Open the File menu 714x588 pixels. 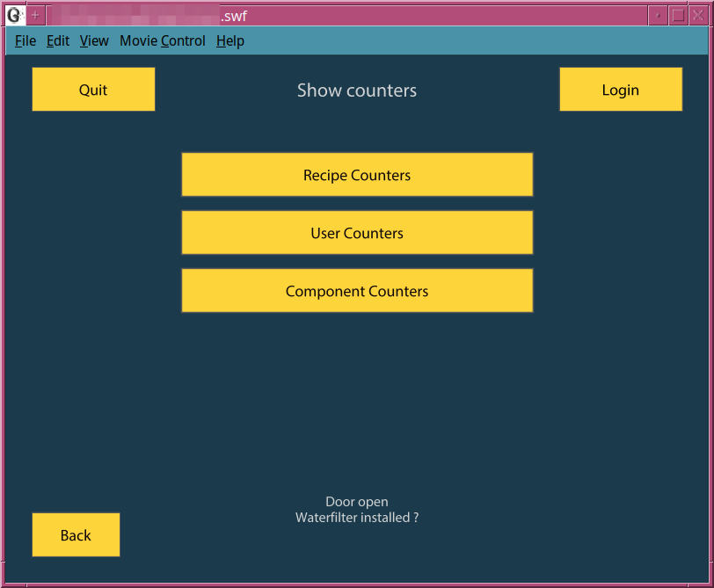coord(25,41)
